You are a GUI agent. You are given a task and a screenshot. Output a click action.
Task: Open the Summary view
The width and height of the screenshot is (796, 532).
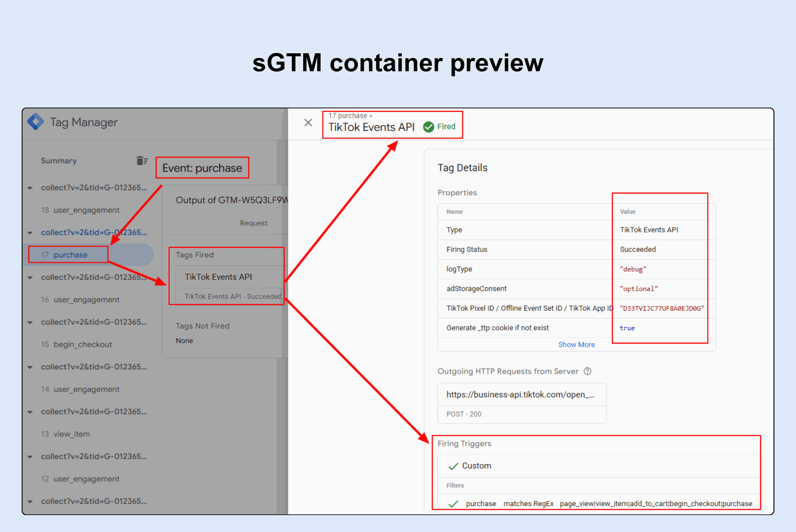coord(59,161)
